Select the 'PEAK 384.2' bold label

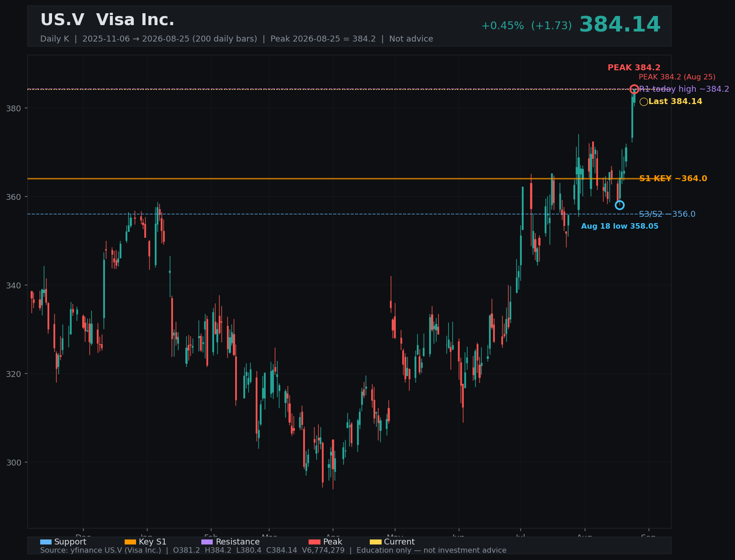pyautogui.click(x=634, y=68)
